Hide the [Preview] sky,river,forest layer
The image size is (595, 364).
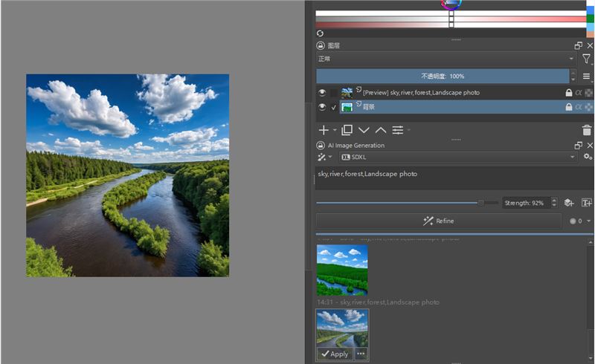click(x=322, y=93)
